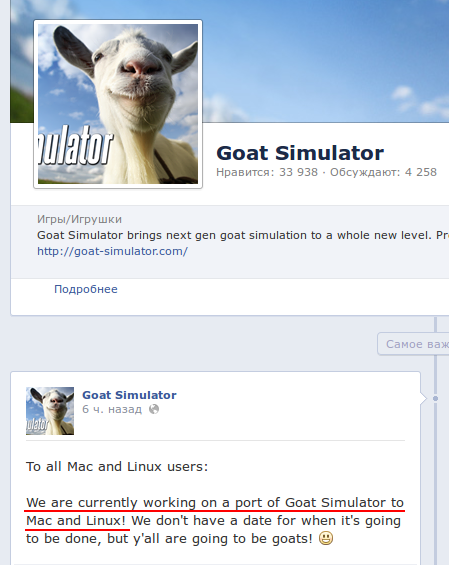Viewport: 449px width, 565px height.
Task: Click the smiley emoji ending the post
Action: (x=326, y=538)
